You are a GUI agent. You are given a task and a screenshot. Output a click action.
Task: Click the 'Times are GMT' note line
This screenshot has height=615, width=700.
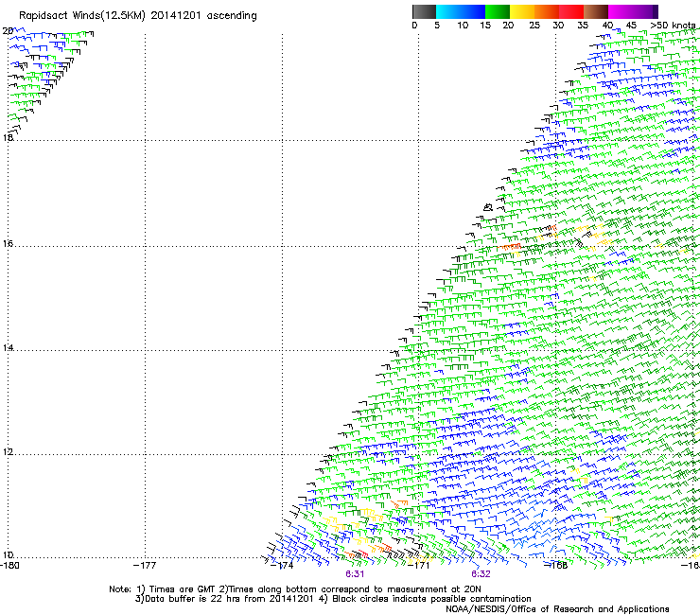click(x=295, y=589)
